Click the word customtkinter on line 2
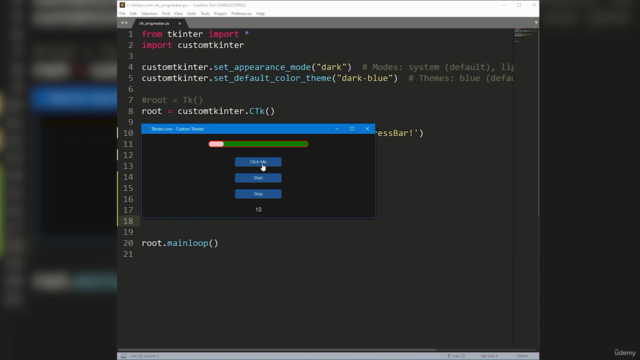 211,45
